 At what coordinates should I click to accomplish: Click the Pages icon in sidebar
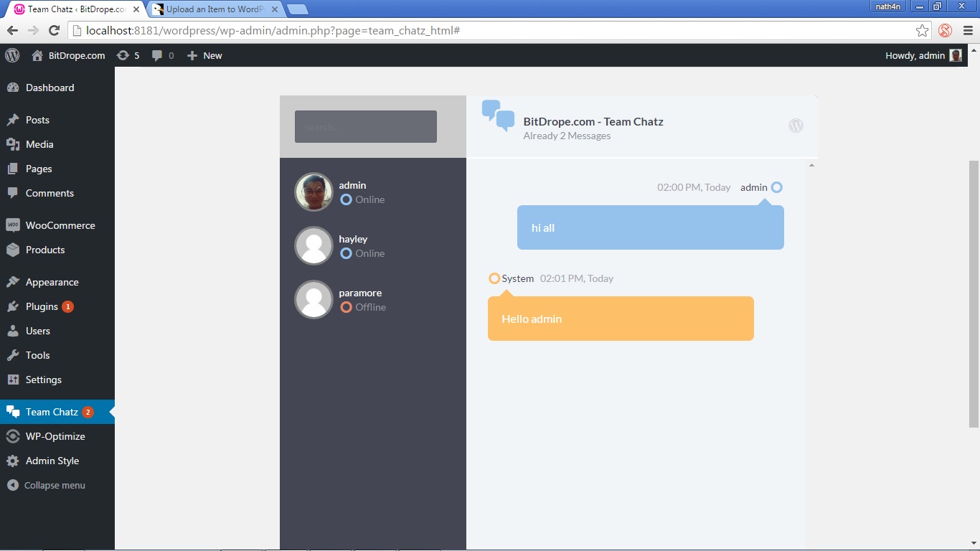[13, 169]
